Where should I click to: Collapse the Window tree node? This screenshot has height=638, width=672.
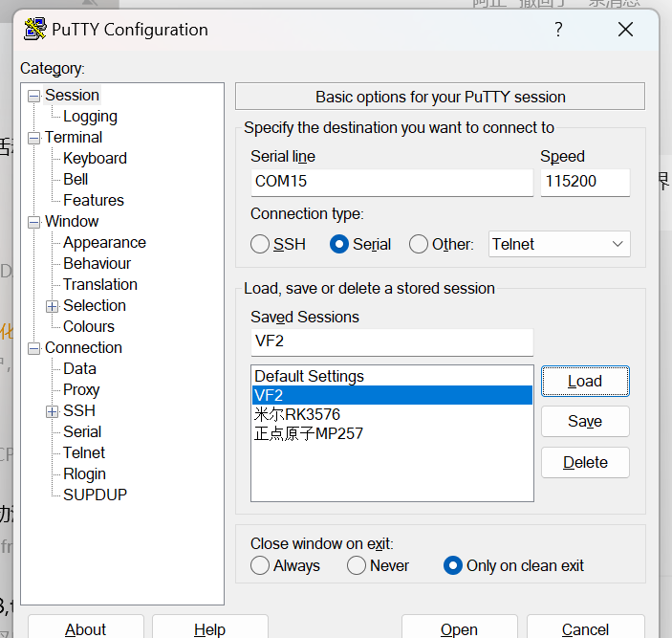(33, 222)
